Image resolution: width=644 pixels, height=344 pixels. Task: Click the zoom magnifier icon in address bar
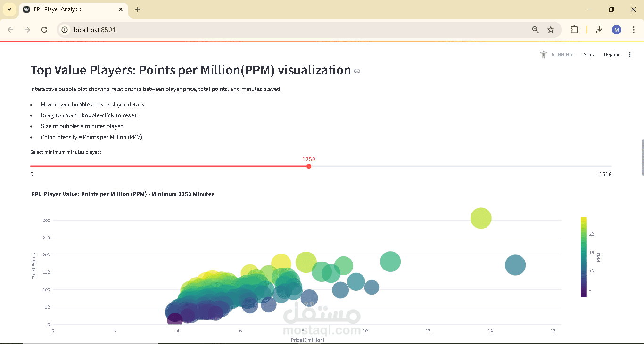point(535,30)
